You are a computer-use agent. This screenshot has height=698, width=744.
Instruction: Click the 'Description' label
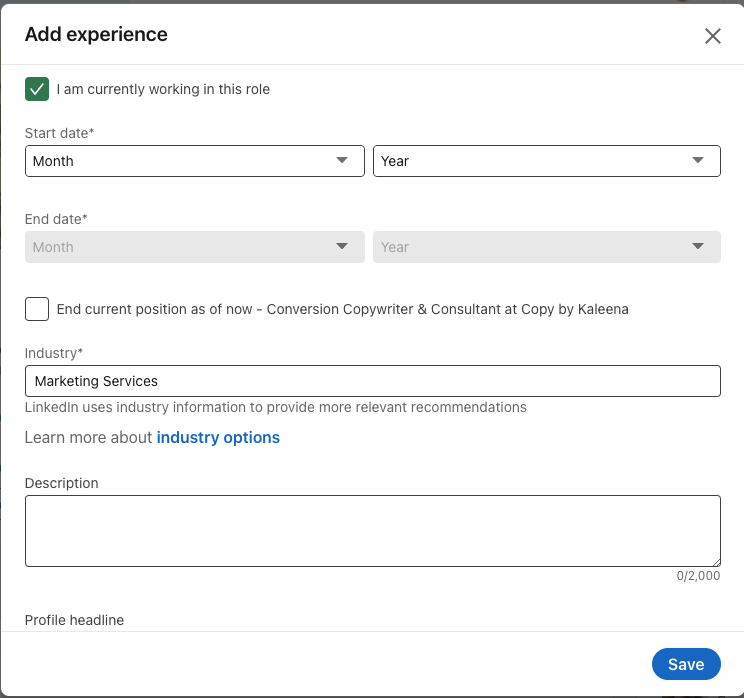[62, 483]
